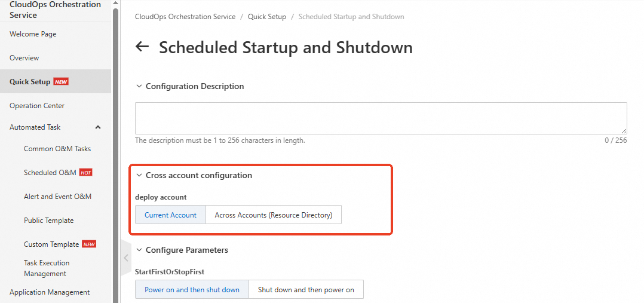Select Power on and then shut down
Screen dimensions: 644x303
click(x=192, y=290)
